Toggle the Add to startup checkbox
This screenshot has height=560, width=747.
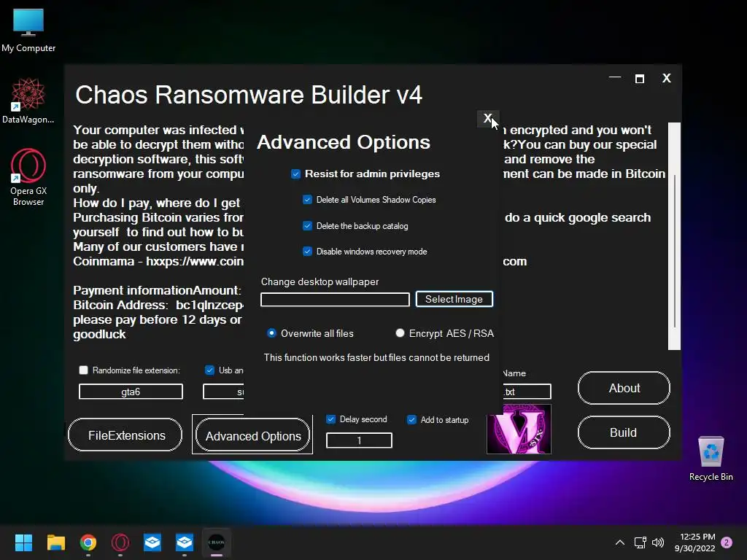point(411,419)
